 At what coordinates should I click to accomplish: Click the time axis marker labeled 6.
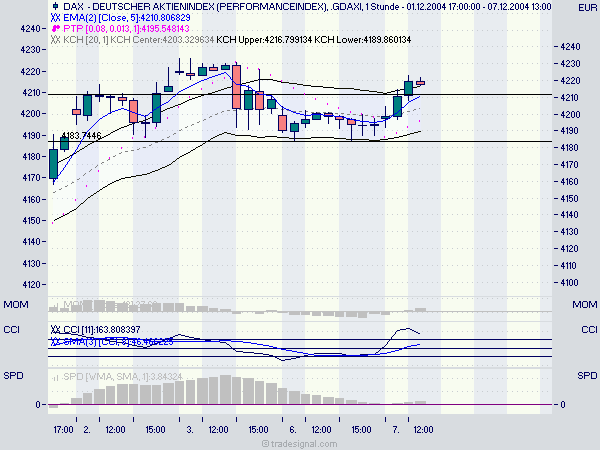[x=293, y=430]
